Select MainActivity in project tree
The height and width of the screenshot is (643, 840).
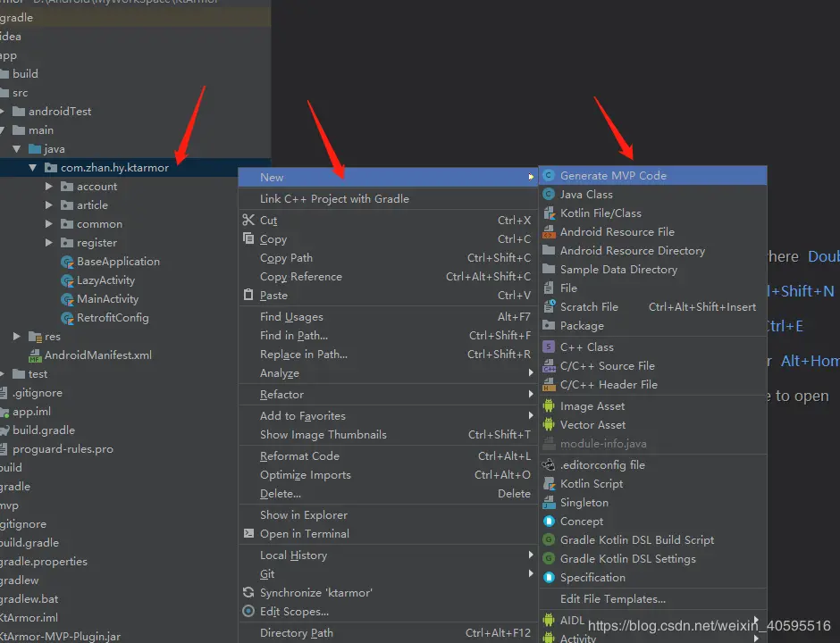point(107,299)
